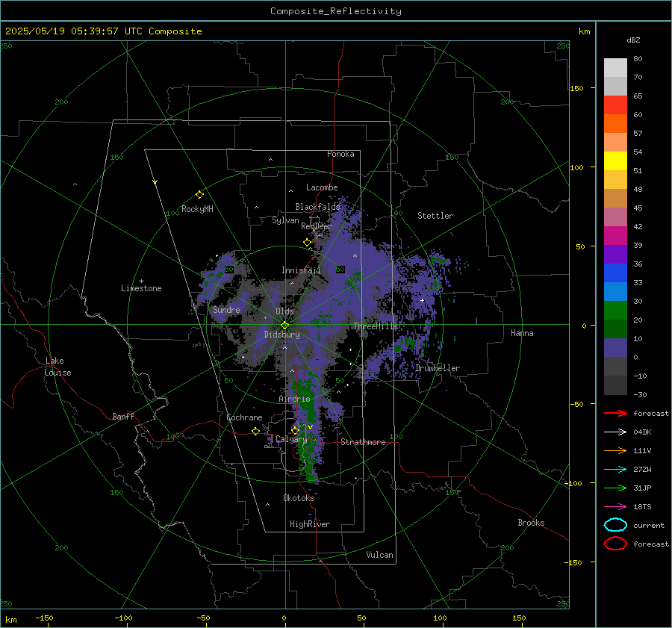This screenshot has height=628, width=672.
Task: Click the 18TS legend label
Action: (642, 507)
